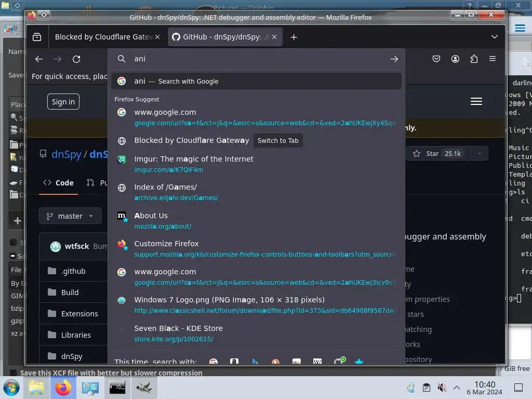
Task: Open the clipboard tray icon
Action: click(x=427, y=388)
